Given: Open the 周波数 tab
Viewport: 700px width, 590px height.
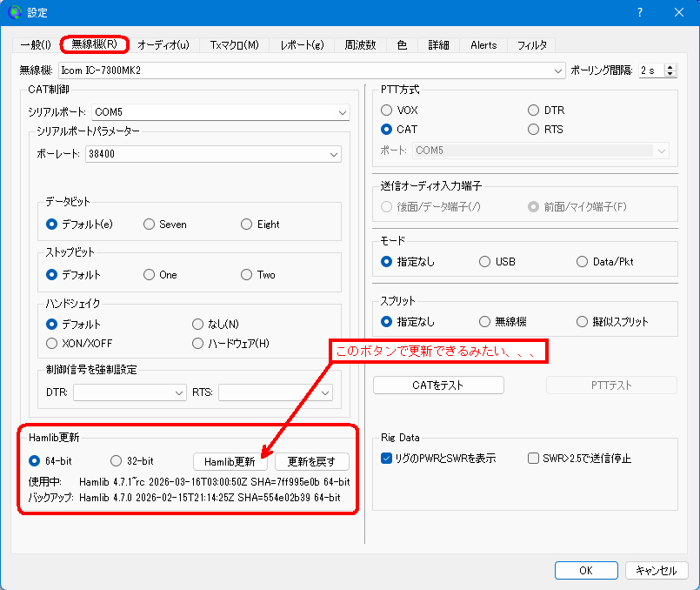Looking at the screenshot, I should click(x=360, y=45).
